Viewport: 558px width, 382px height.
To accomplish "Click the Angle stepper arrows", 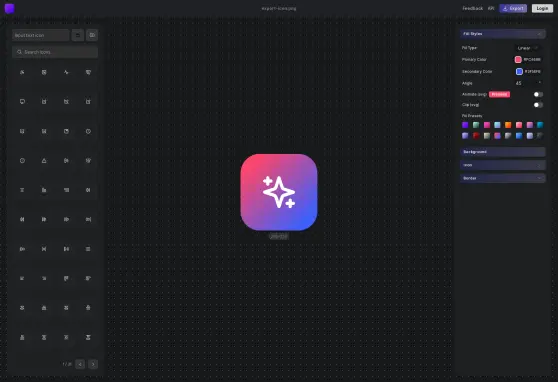I will point(540,83).
